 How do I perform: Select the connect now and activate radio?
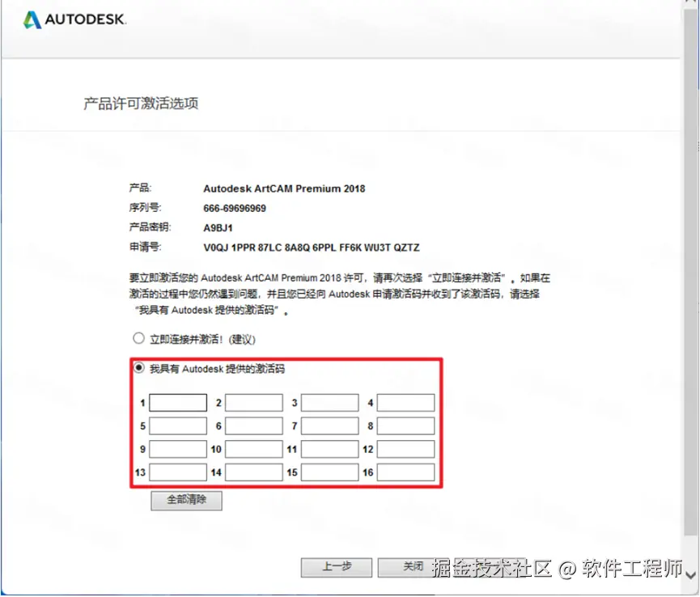point(139,338)
